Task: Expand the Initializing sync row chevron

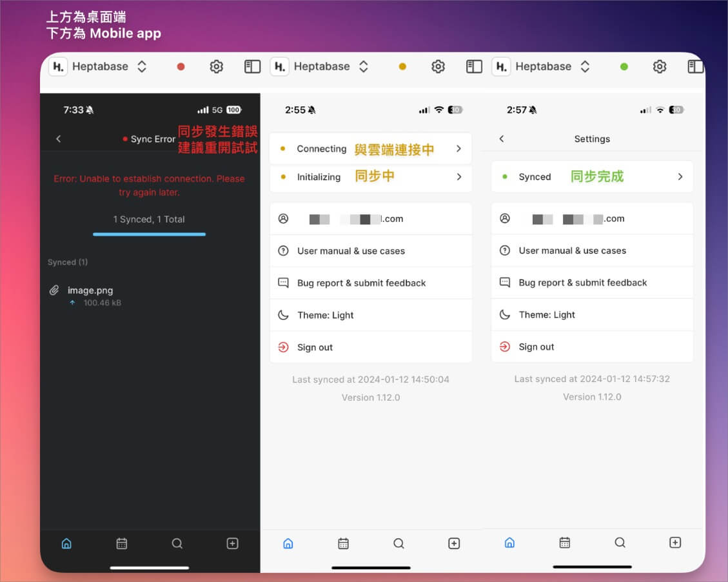Action: (x=458, y=177)
